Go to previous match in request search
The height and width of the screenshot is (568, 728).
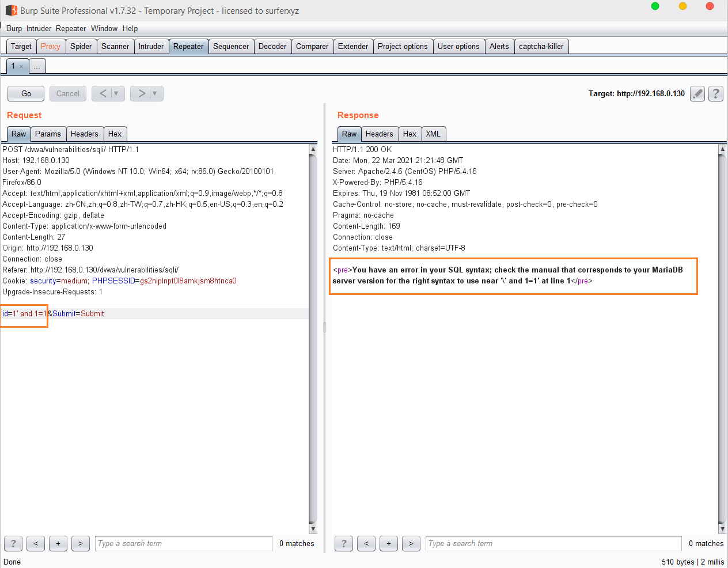(x=36, y=543)
